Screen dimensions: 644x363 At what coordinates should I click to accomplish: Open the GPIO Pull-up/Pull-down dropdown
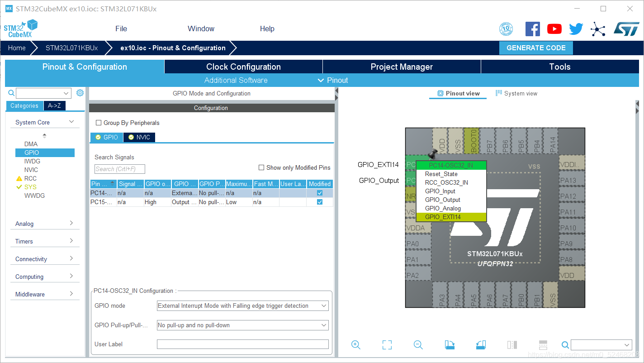tap(242, 325)
